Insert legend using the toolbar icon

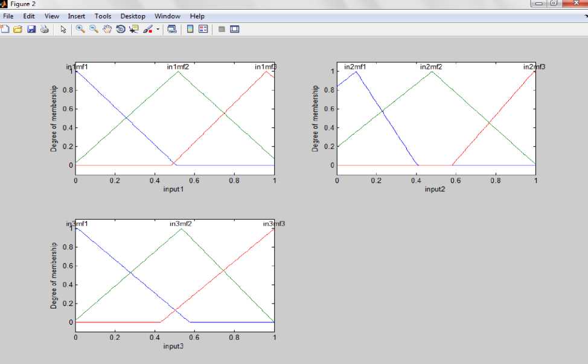pyautogui.click(x=203, y=29)
